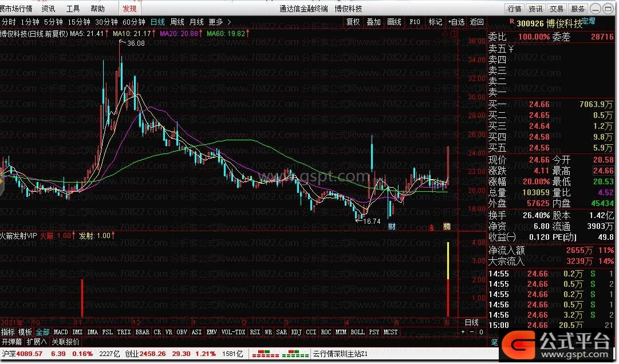Apply the MCST indicator
Screen dimensions: 619x364
(x=391, y=332)
